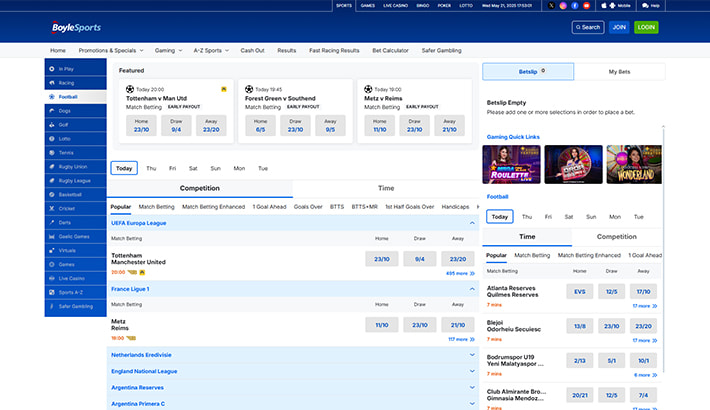710x410 pixels.
Task: Expand the Netherlands Eredivisie section
Action: click(472, 355)
